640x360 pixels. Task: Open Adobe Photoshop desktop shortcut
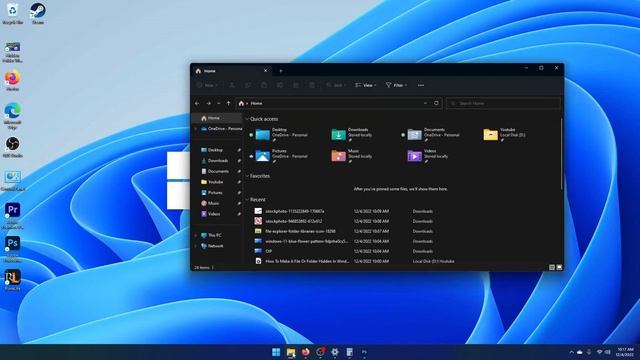[12, 249]
